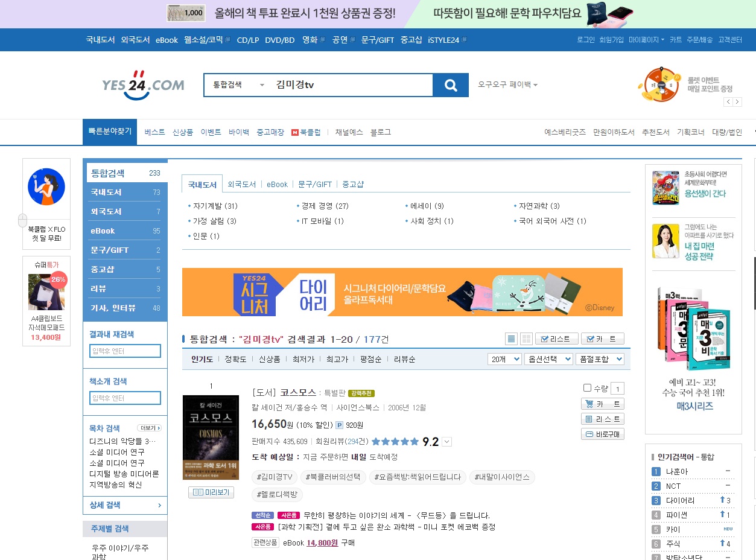Image resolution: width=756 pixels, height=560 pixels.
Task: Select the 외국도서 result tab
Action: click(242, 184)
